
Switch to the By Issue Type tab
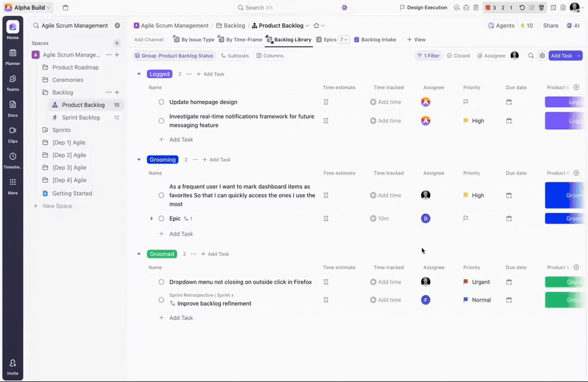point(194,40)
